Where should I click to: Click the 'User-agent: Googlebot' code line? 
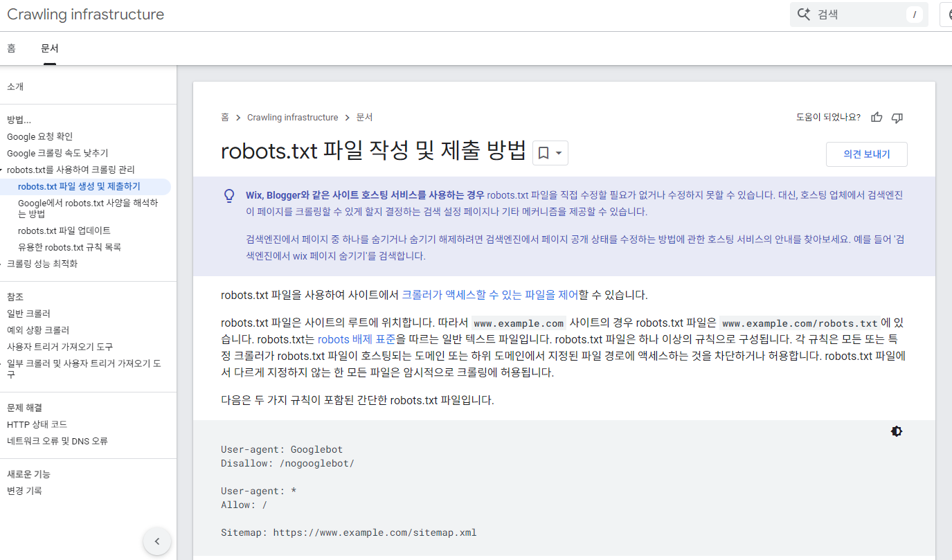tap(282, 449)
